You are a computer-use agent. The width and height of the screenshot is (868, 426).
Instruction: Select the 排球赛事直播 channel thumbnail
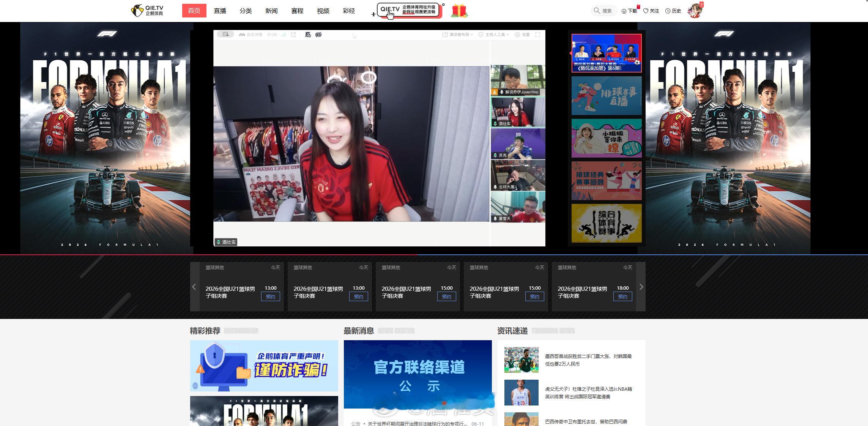pyautogui.click(x=606, y=96)
